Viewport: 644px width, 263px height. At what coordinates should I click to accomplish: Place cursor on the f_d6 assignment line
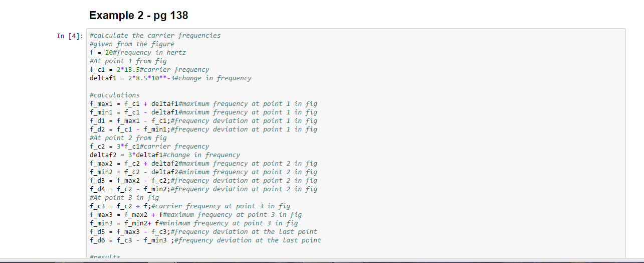pos(205,240)
